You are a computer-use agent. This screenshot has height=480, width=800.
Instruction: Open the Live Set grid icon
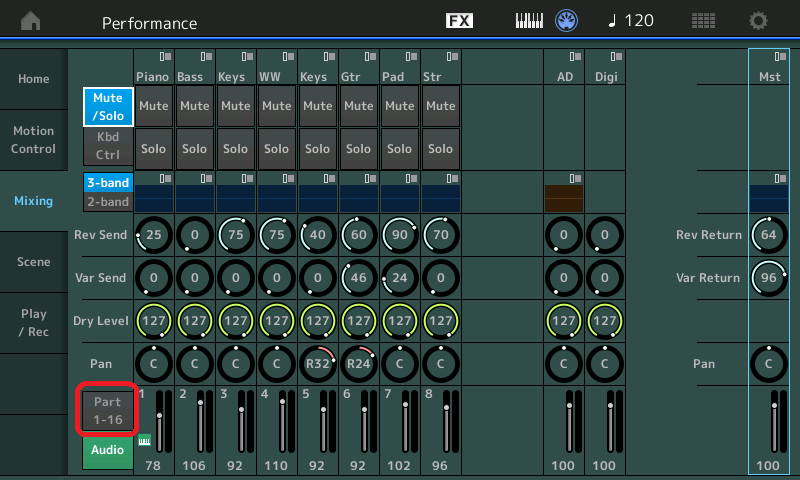click(x=703, y=21)
